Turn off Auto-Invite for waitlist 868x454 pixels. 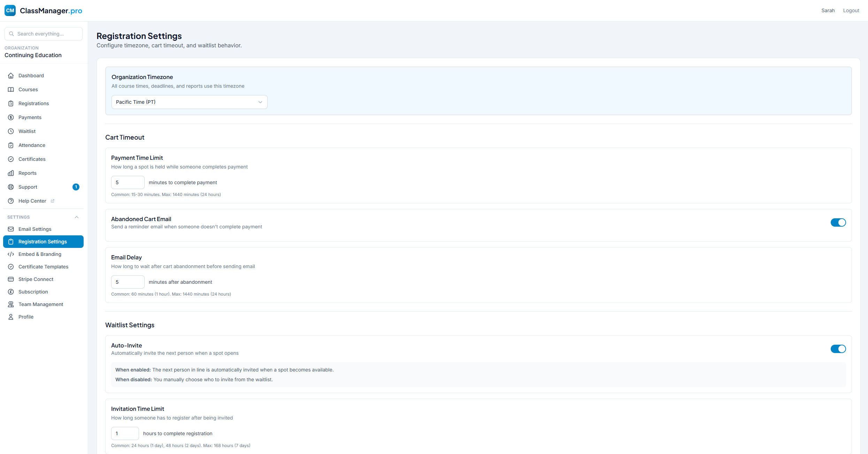pos(838,349)
